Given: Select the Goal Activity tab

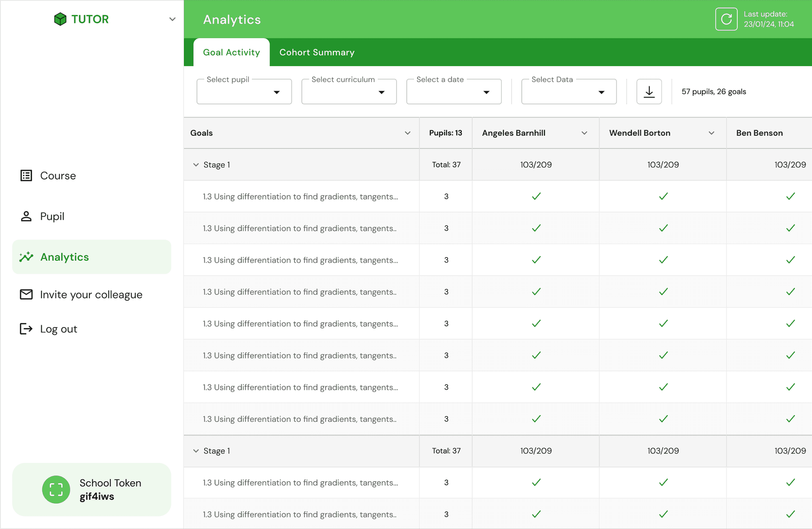Looking at the screenshot, I should point(231,52).
